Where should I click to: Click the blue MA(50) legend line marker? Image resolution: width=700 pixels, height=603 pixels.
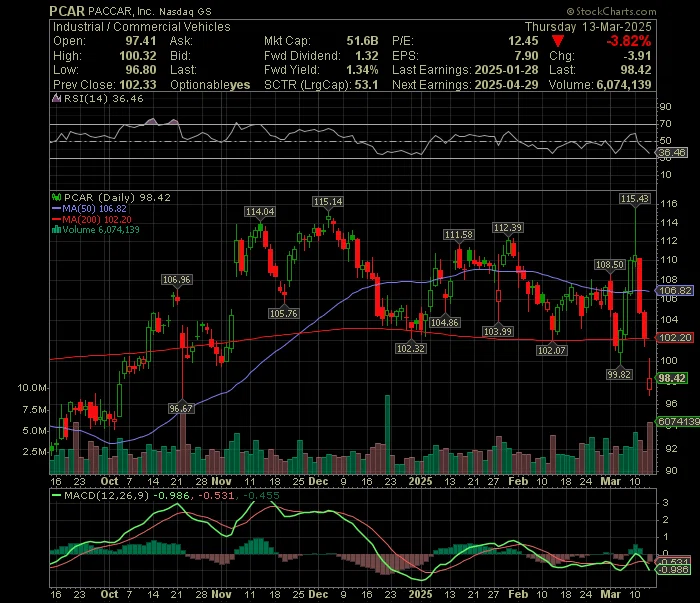coord(57,208)
